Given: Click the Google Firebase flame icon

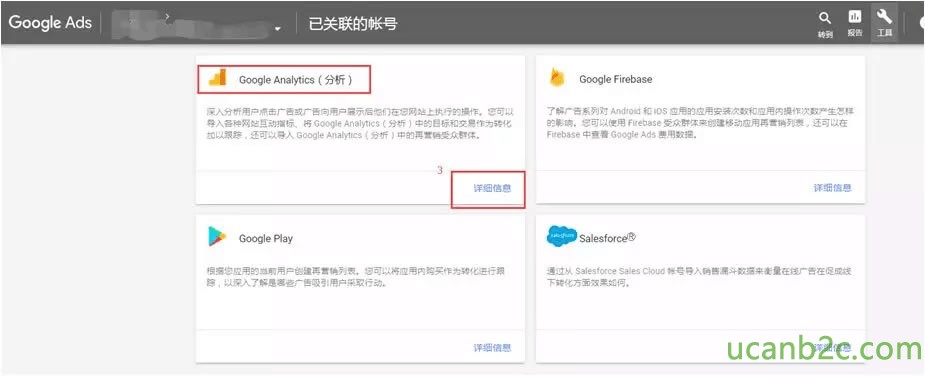Looking at the screenshot, I should [x=556, y=78].
